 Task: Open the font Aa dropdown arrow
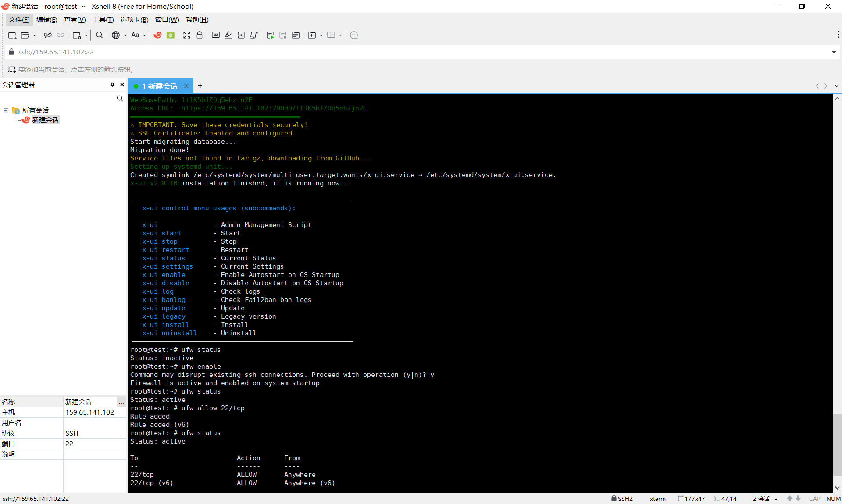pyautogui.click(x=144, y=35)
